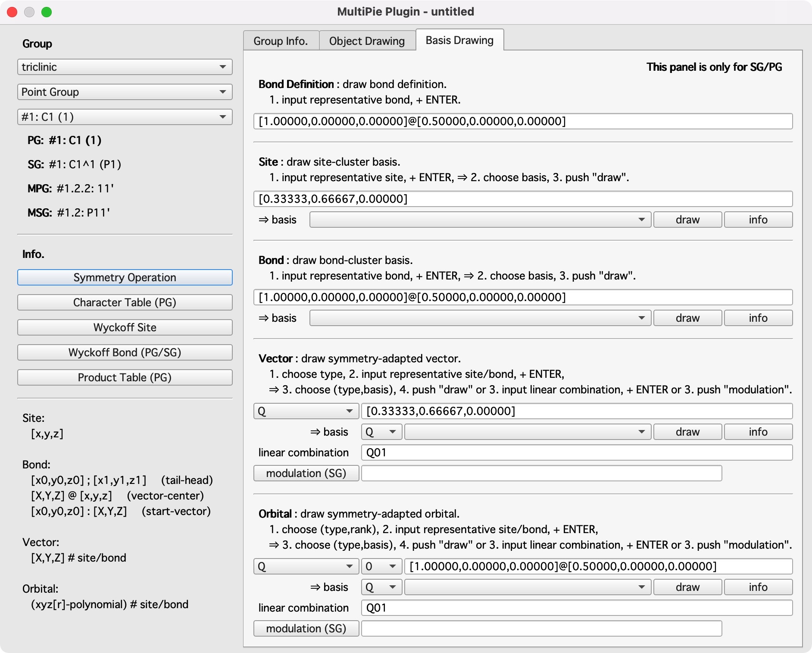Switch to the Object Drawing tab
The image size is (812, 653).
367,41
